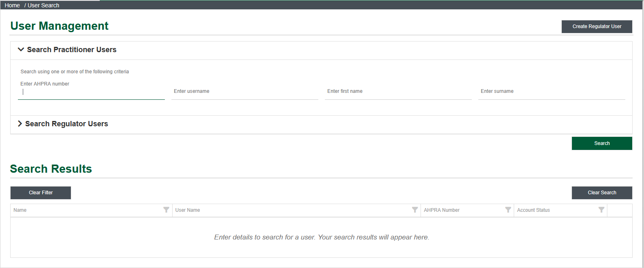Open the Account Status column filter icon
Screen dimensions: 644x268
click(x=601, y=210)
